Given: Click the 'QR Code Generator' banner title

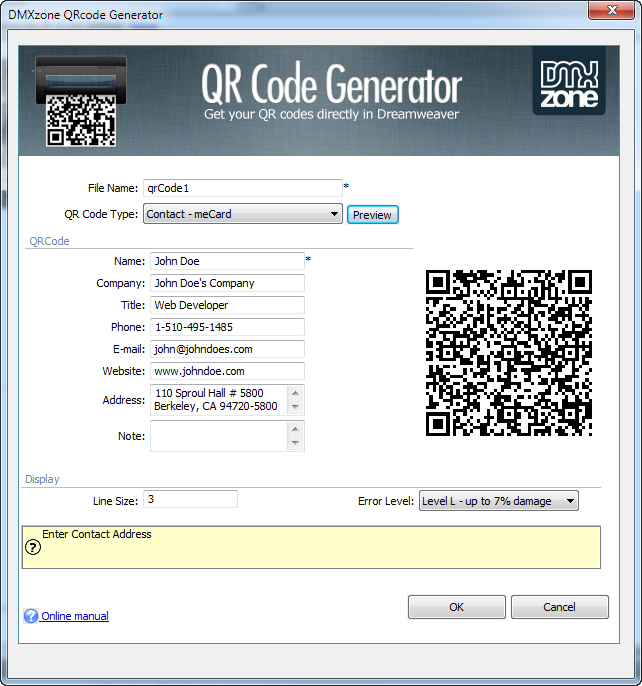Looking at the screenshot, I should coord(331,84).
